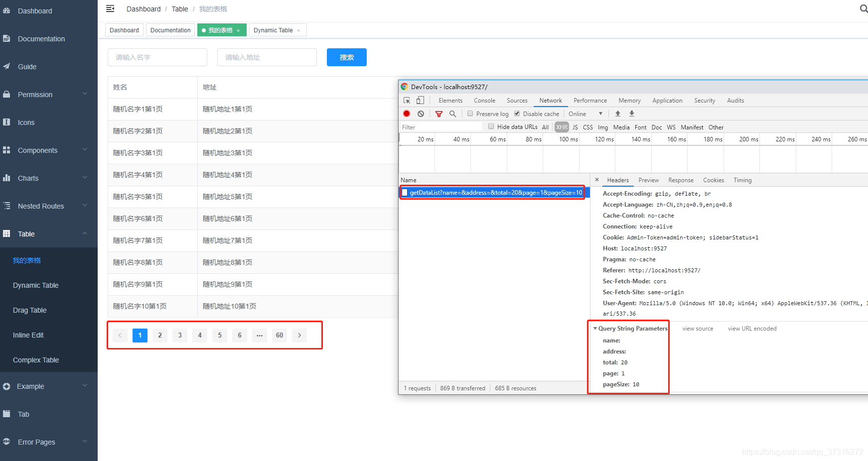Uncheck the Disable cache checkbox

[517, 114]
